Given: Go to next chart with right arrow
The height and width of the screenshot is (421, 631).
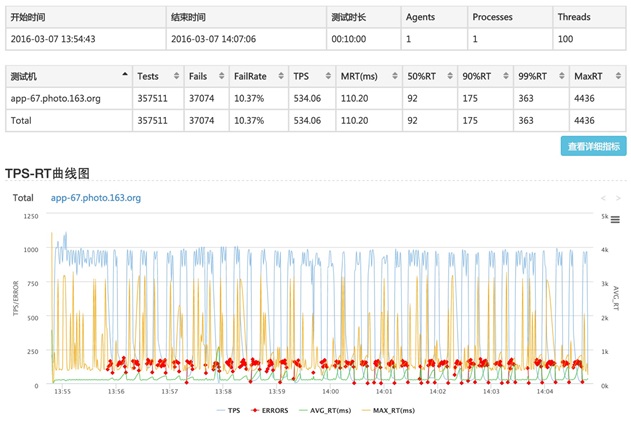Looking at the screenshot, I should click(618, 198).
